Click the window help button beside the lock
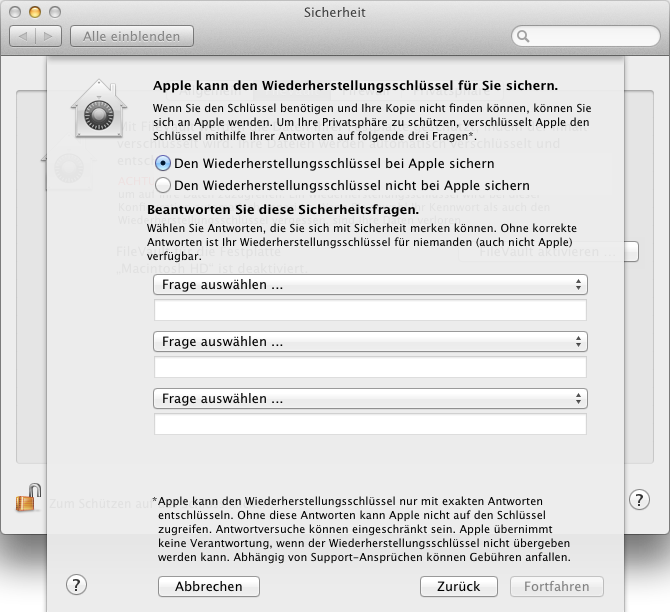Image resolution: width=670 pixels, height=612 pixels. click(639, 500)
